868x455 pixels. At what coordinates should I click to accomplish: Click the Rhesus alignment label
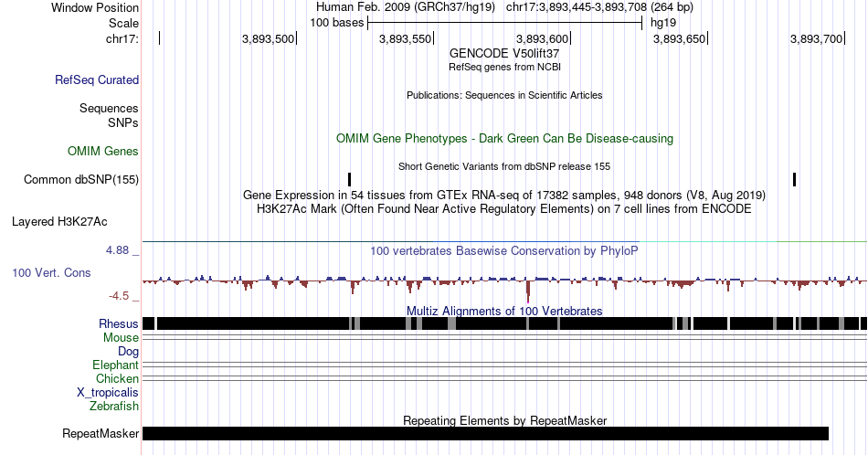pyautogui.click(x=119, y=323)
